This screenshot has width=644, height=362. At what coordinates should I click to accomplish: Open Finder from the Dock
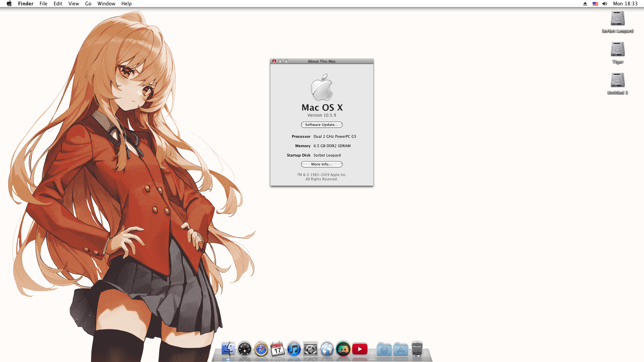coord(228,349)
